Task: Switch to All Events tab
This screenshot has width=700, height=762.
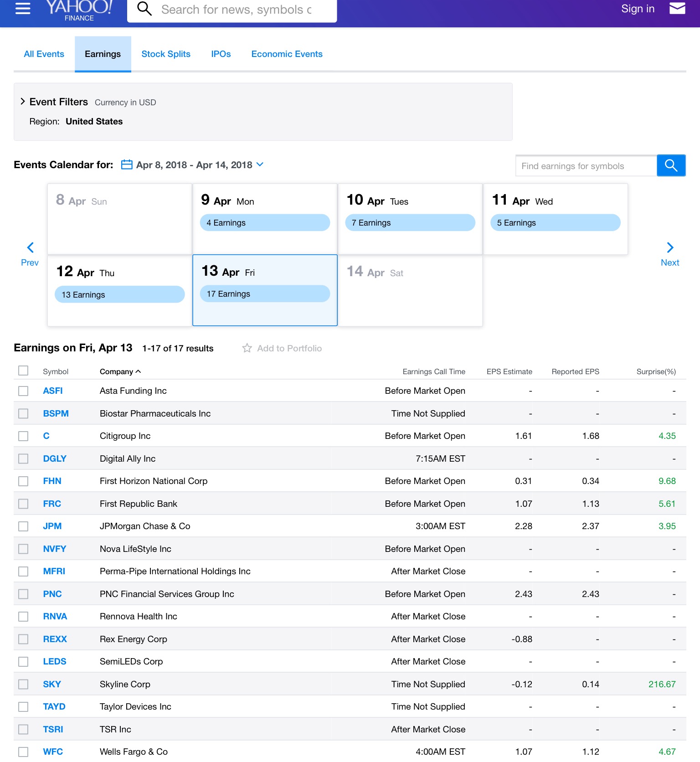Action: tap(44, 54)
